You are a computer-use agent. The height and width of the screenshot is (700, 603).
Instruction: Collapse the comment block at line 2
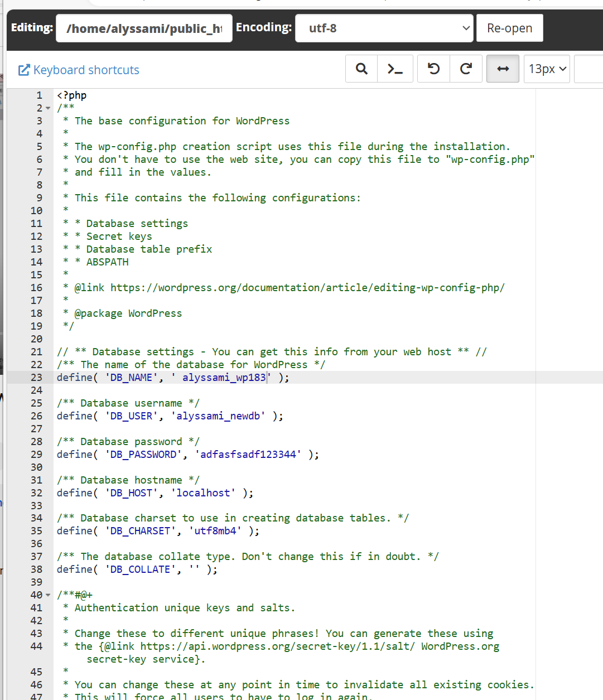click(x=48, y=108)
